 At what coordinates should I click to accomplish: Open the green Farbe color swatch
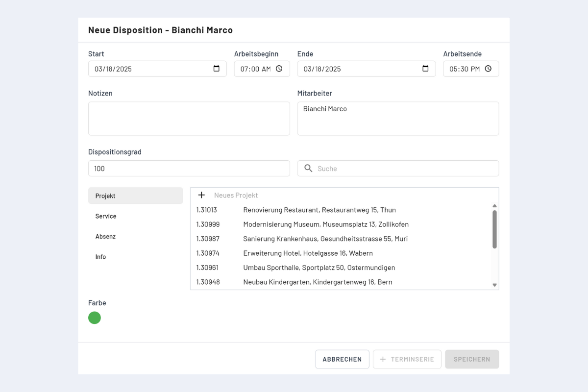pos(94,318)
